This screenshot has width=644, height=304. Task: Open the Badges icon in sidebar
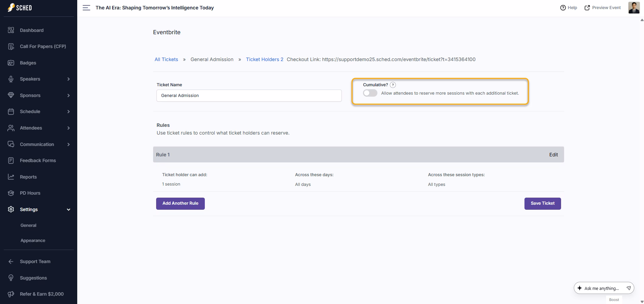tap(11, 63)
